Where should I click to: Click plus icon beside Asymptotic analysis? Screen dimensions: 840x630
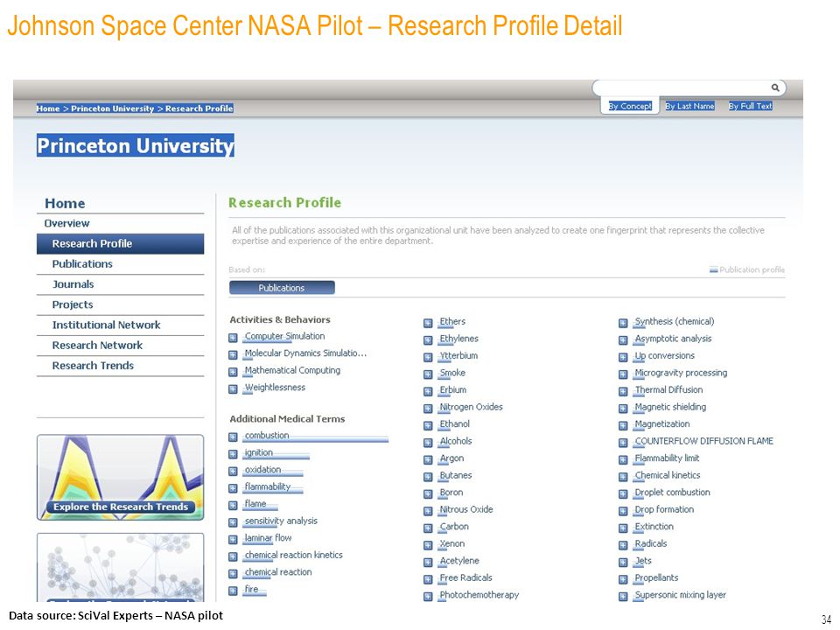pos(622,340)
